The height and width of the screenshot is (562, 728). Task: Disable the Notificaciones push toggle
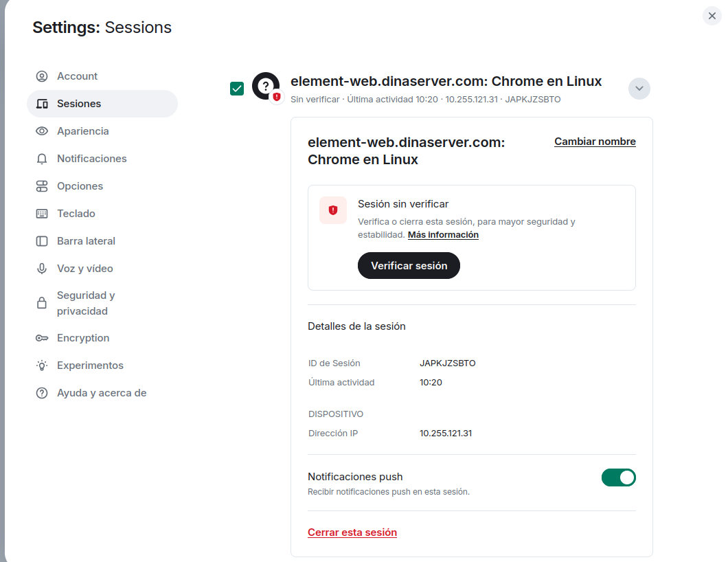pos(618,477)
